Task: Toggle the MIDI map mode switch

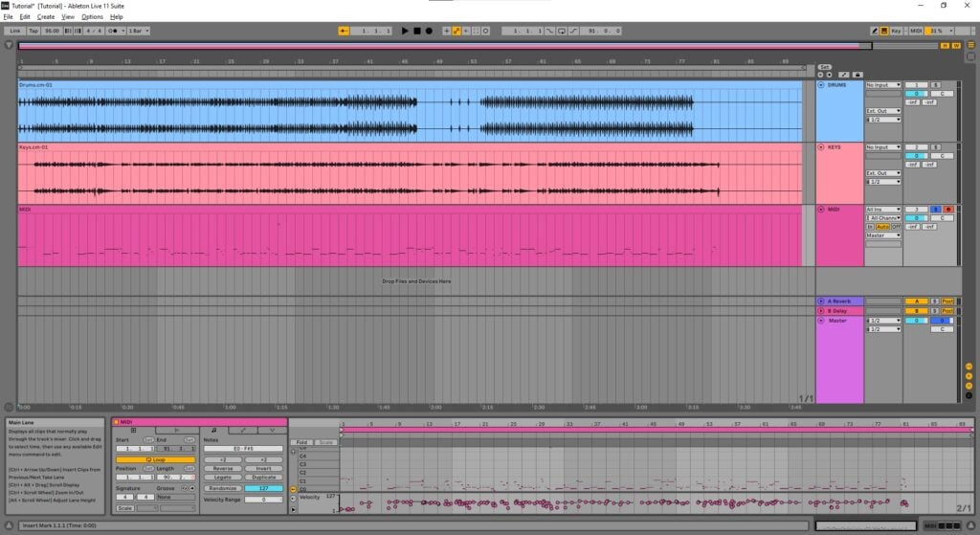Action: 916,31
